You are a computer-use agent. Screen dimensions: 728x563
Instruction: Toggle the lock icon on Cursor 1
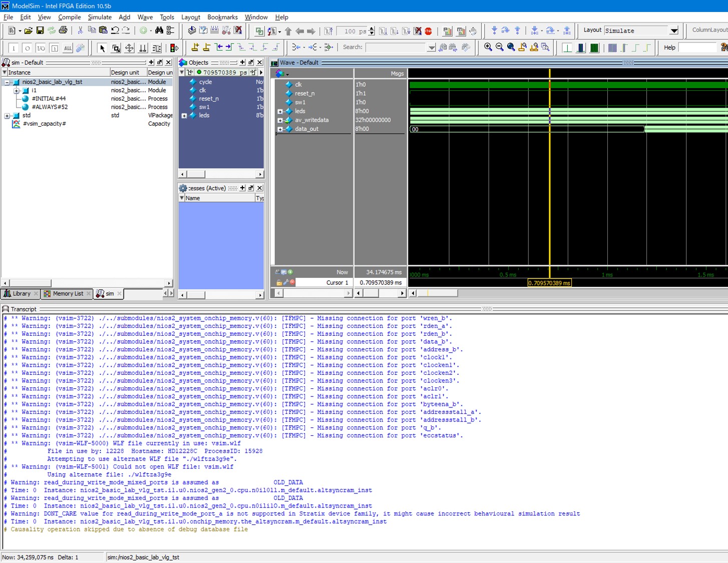(279, 283)
